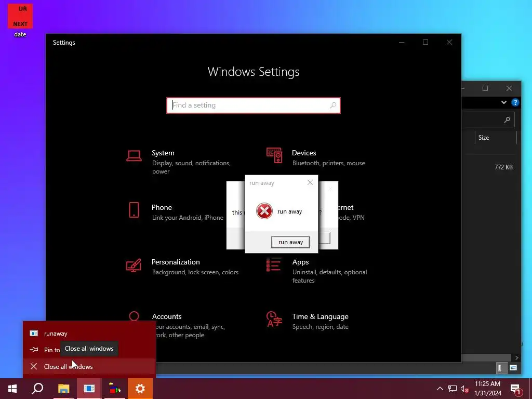Open File Explorer from the taskbar
Viewport: 532px width, 399px height.
pos(63,389)
